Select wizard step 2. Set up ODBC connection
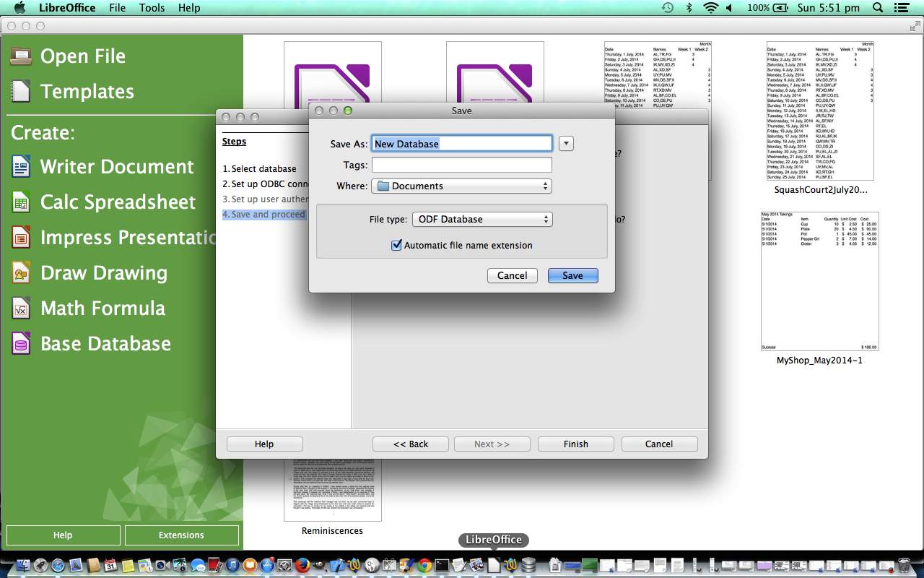 pos(266,184)
